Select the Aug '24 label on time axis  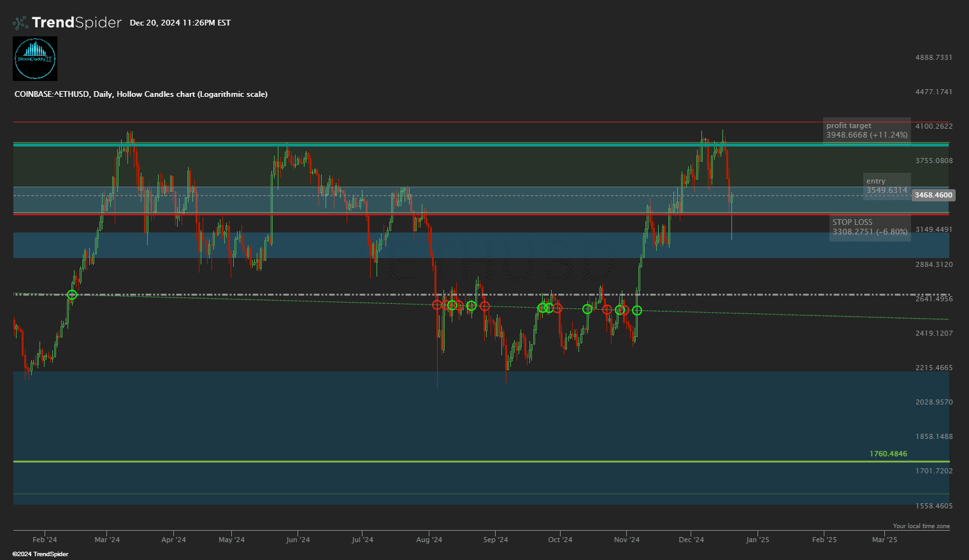[429, 540]
